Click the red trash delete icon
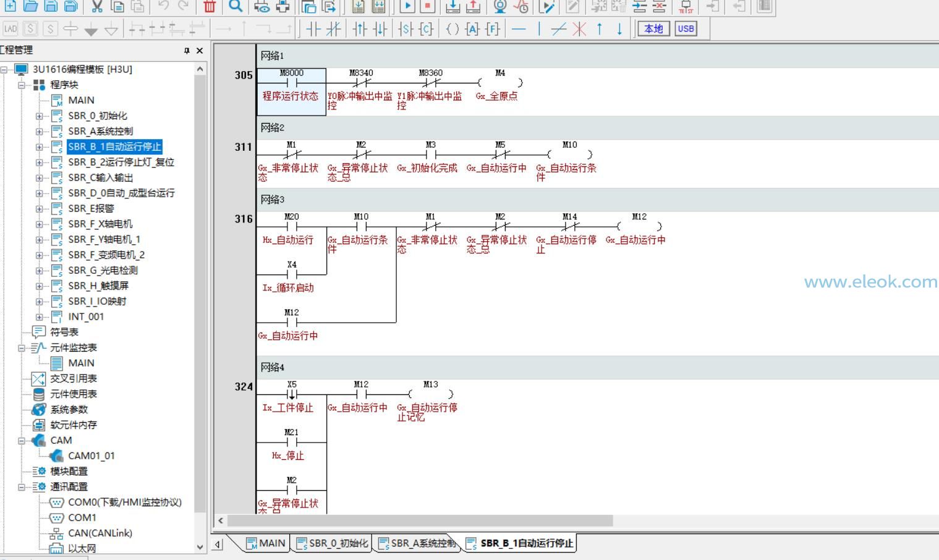The image size is (939, 560). tap(210, 7)
